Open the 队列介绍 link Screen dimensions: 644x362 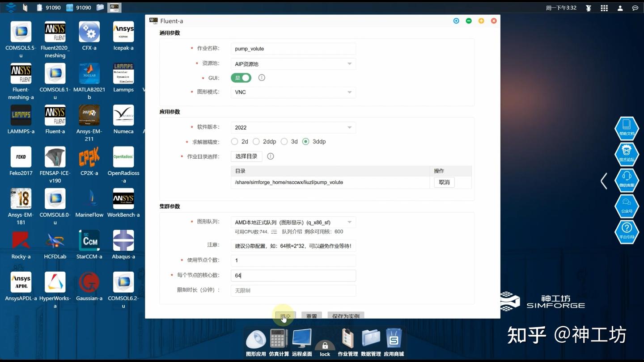pos(291,232)
